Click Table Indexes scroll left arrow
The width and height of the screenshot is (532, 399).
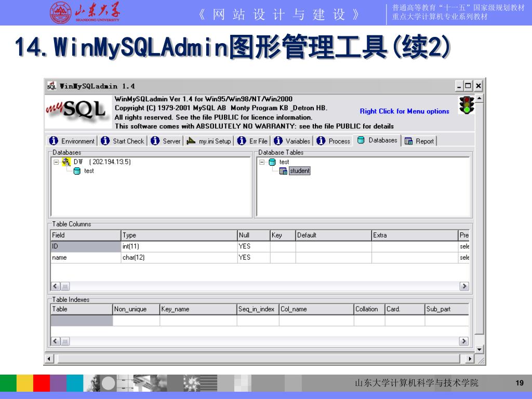point(55,341)
